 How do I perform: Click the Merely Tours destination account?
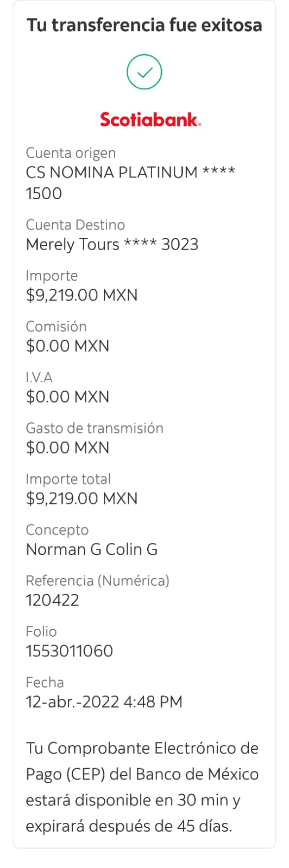[x=112, y=244]
